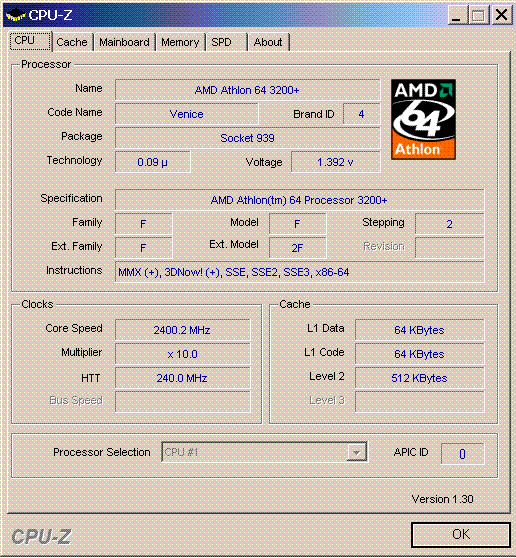The height and width of the screenshot is (558, 516).
Task: Select the CPU tab
Action: pos(30,41)
